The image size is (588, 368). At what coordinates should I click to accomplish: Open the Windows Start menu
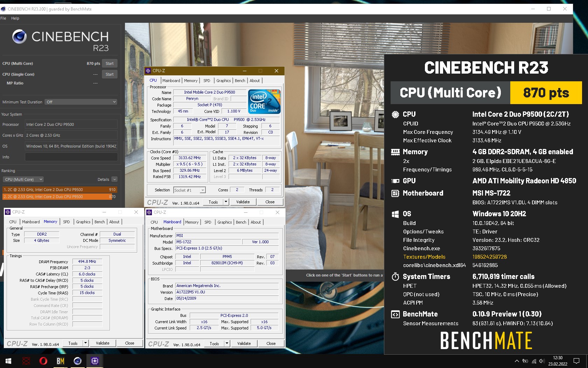[x=8, y=361]
